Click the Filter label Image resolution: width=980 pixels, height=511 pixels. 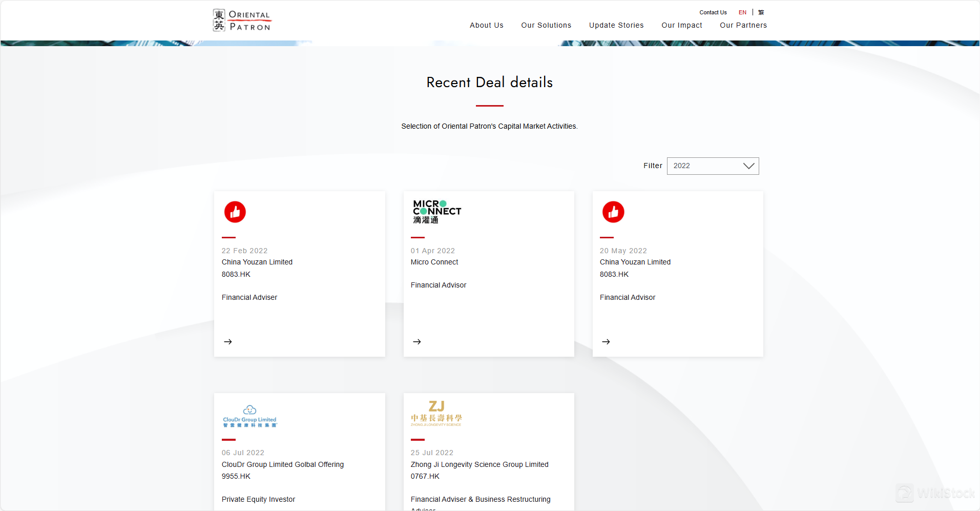pyautogui.click(x=653, y=166)
